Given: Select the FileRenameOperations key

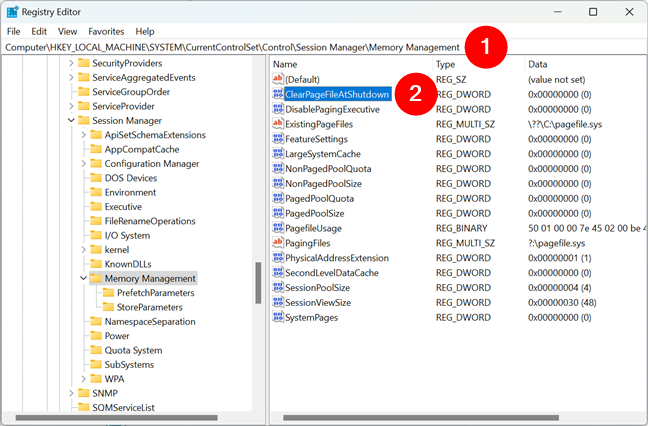Looking at the screenshot, I should point(150,221).
